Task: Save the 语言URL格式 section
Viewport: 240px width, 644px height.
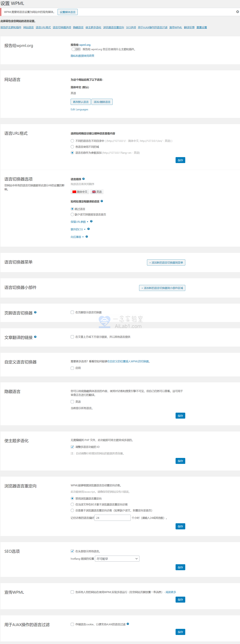Action: coord(180,160)
